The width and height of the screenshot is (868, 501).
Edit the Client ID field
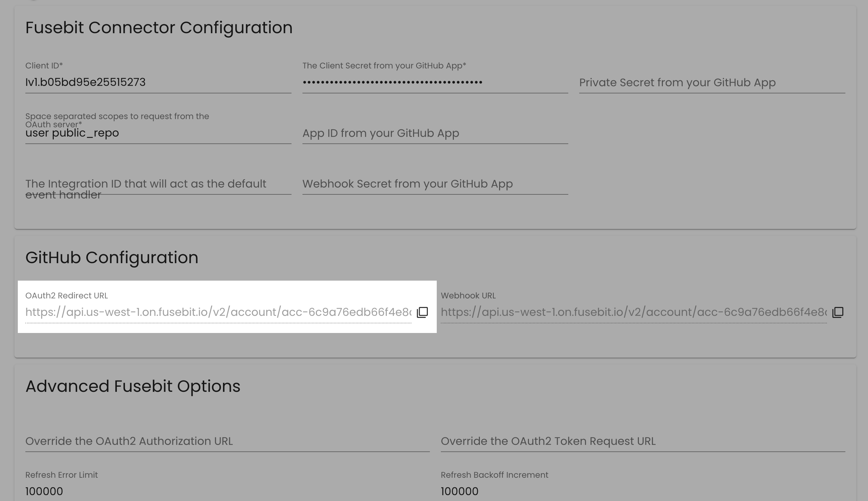coord(158,82)
